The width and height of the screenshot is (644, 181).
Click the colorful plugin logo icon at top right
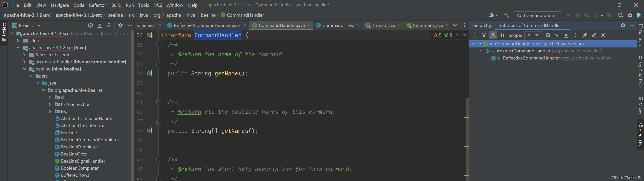click(639, 15)
